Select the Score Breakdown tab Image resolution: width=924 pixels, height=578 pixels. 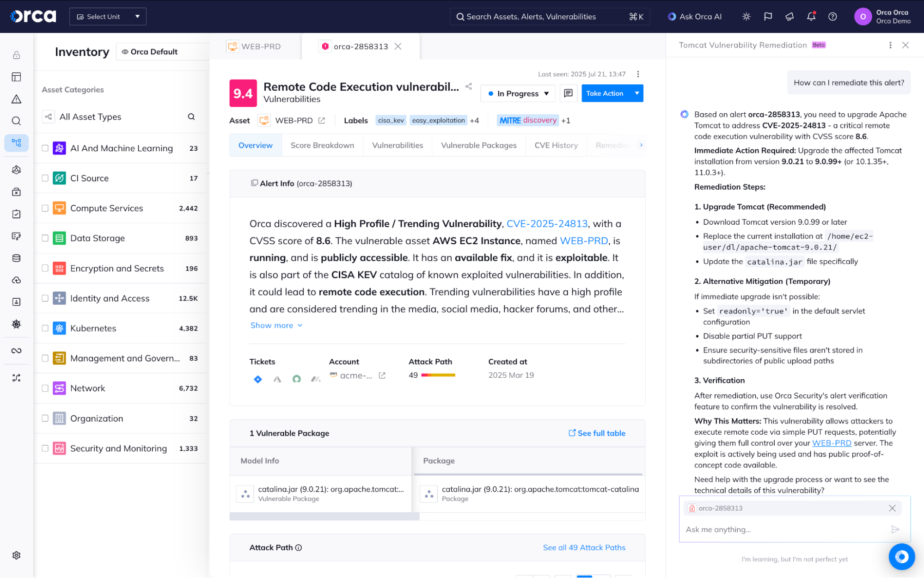tap(322, 146)
